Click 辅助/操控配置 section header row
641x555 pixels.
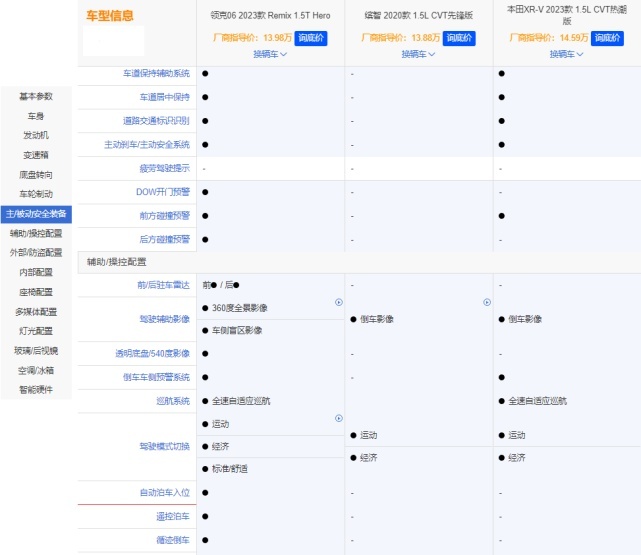[x=359, y=262]
